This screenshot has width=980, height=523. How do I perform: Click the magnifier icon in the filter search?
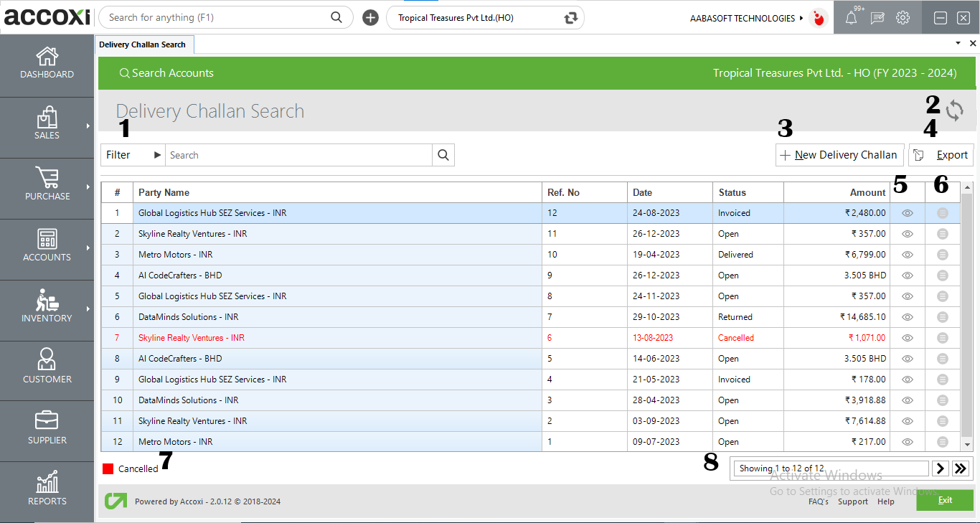(x=443, y=155)
